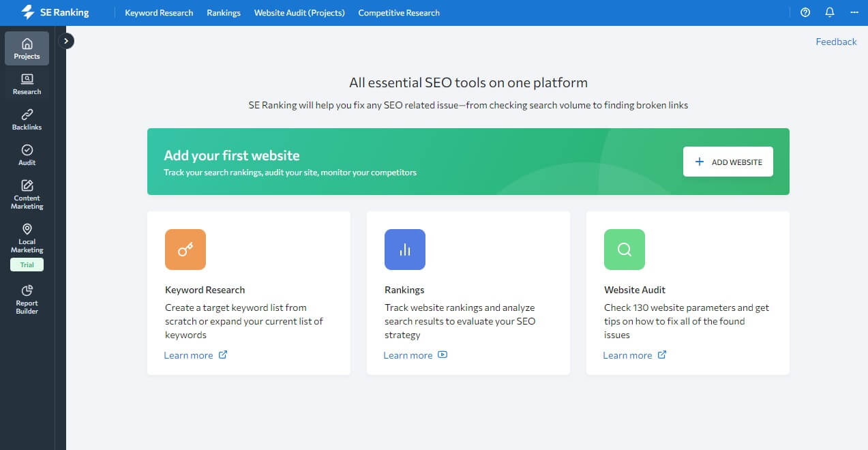The height and width of the screenshot is (450, 868).
Task: Open the Feedback link
Action: [x=836, y=42]
